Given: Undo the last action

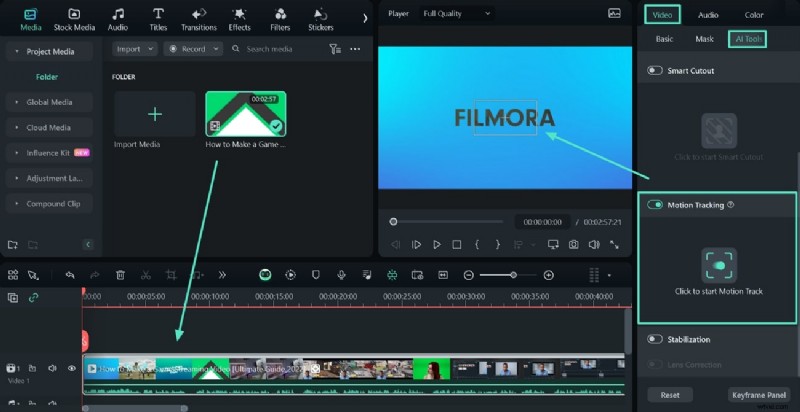Looking at the screenshot, I should (x=70, y=275).
